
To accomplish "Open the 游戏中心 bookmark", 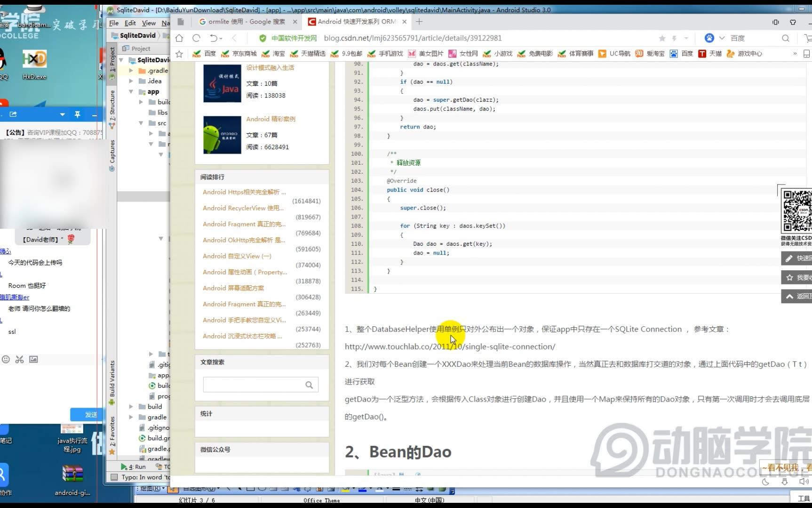I will [x=744, y=54].
